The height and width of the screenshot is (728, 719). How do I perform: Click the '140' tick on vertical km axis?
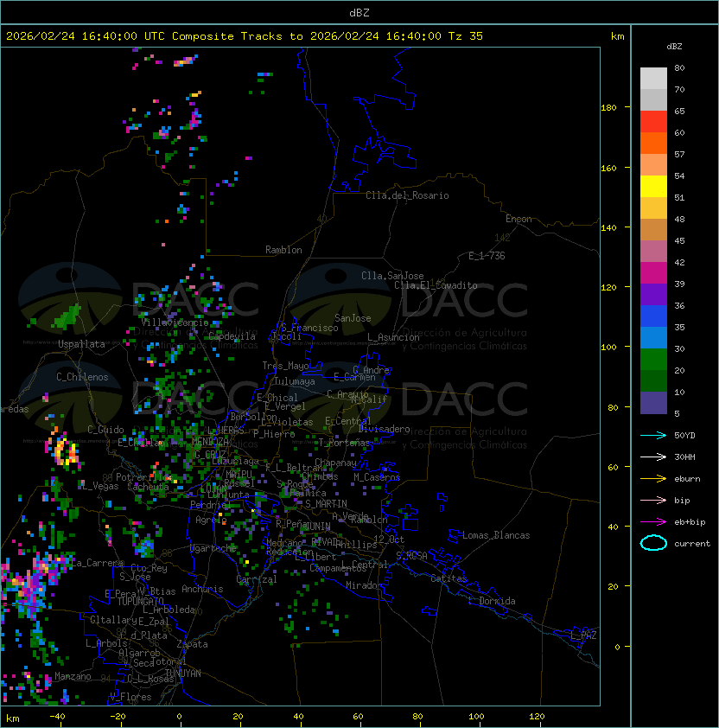pos(608,228)
